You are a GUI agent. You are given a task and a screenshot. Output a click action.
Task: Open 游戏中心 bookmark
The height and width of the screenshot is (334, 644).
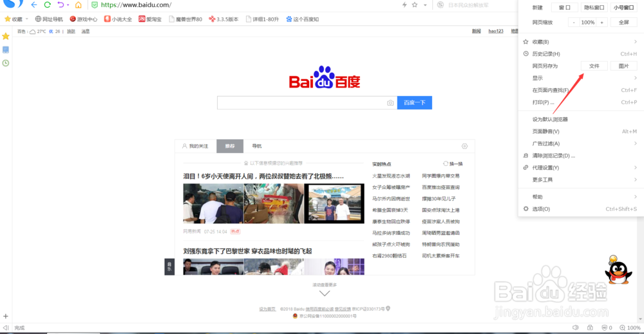(83, 19)
